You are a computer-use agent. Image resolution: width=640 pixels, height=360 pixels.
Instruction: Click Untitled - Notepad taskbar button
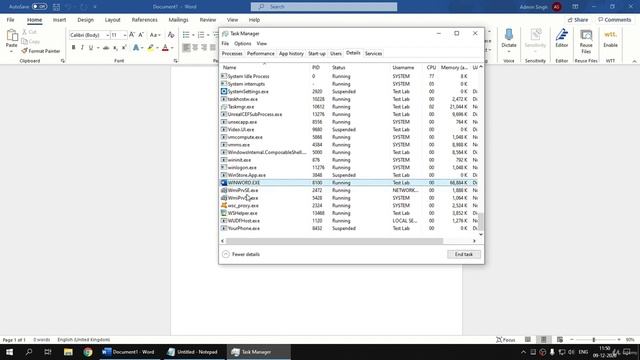click(193, 352)
